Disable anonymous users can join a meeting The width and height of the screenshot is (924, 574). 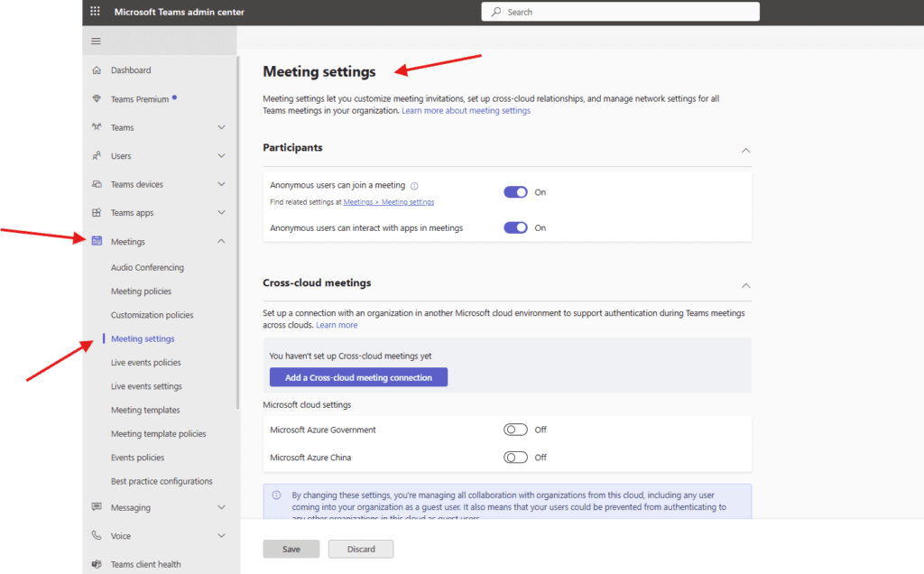515,192
